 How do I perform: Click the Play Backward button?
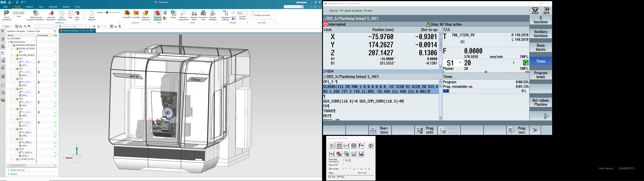(62, 15)
